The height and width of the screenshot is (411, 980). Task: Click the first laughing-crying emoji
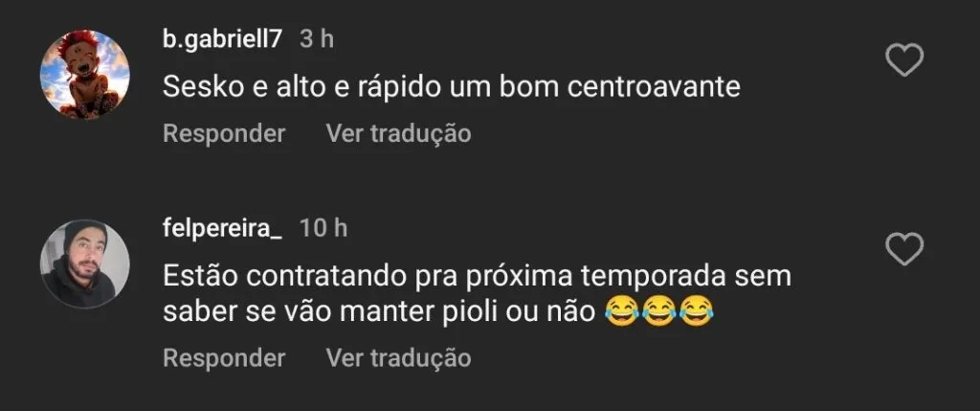623,312
